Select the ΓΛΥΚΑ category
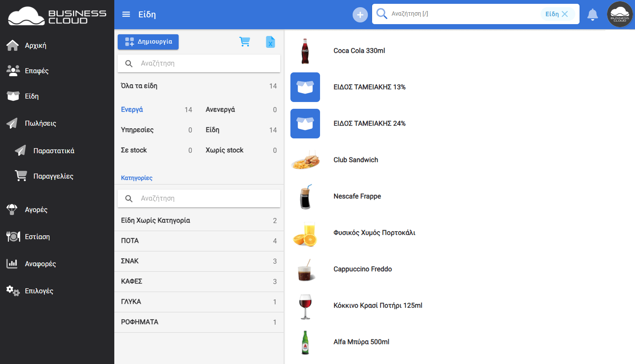 (199, 302)
